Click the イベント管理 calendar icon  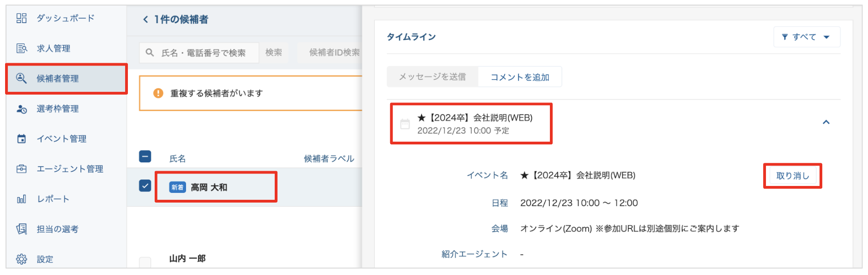[x=21, y=139]
